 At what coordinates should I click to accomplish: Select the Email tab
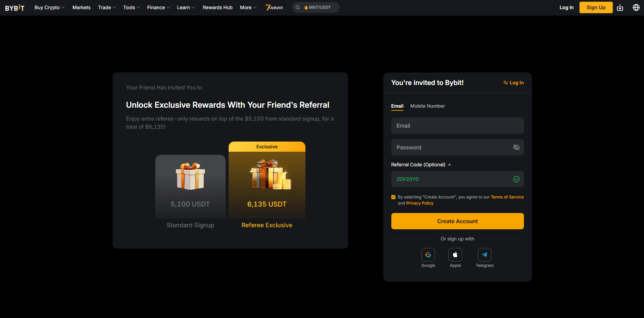click(397, 106)
